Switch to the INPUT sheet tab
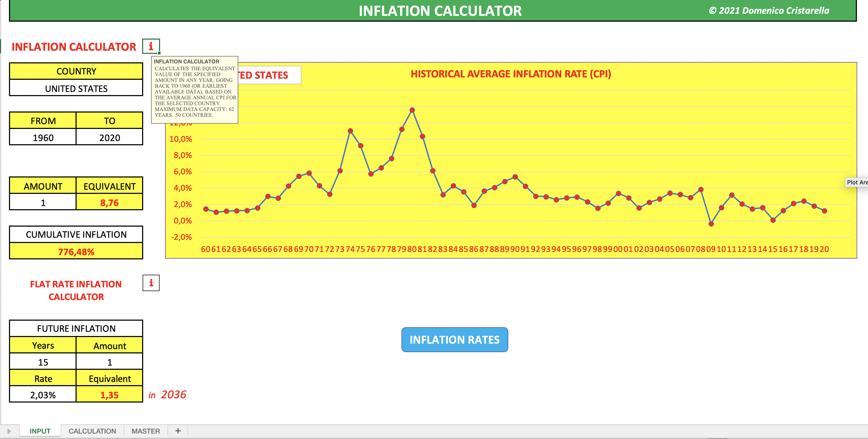This screenshot has height=439, width=868. [x=40, y=431]
